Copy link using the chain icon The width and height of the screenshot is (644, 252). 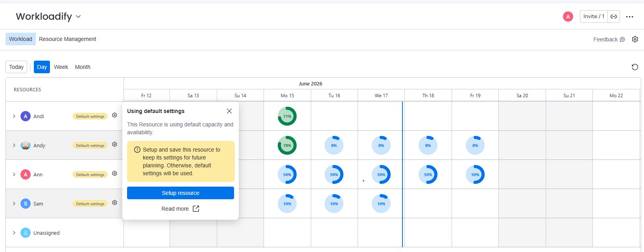[614, 17]
